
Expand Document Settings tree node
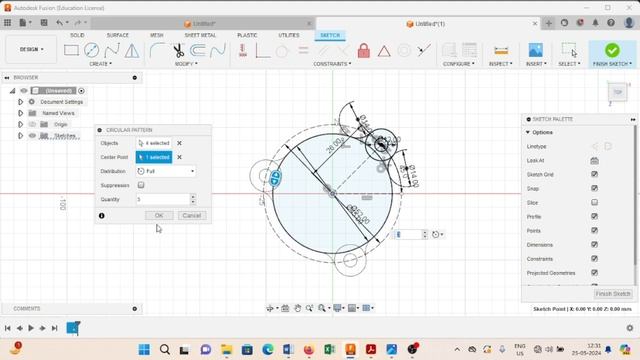pos(20,102)
